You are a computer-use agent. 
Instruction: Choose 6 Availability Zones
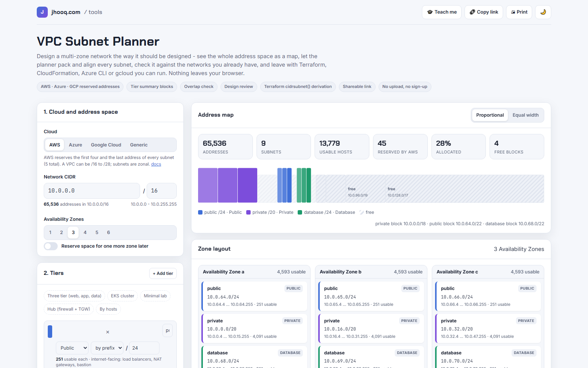pos(108,233)
